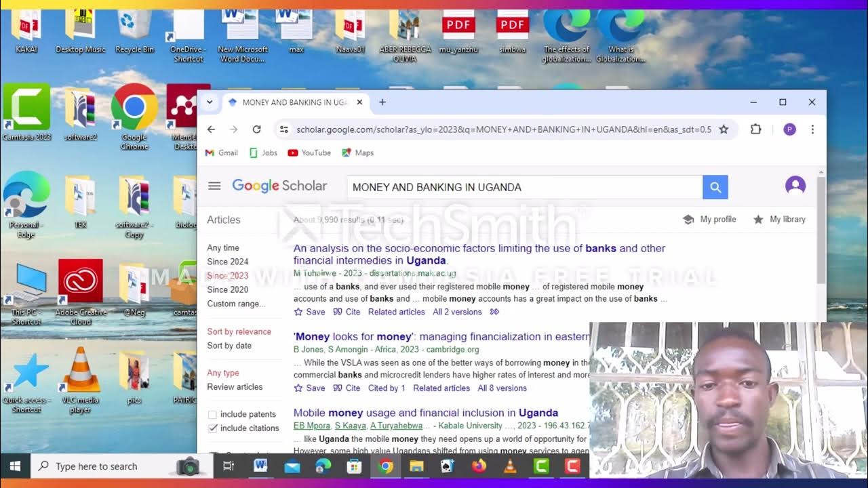View All 8 versions link

pos(502,388)
